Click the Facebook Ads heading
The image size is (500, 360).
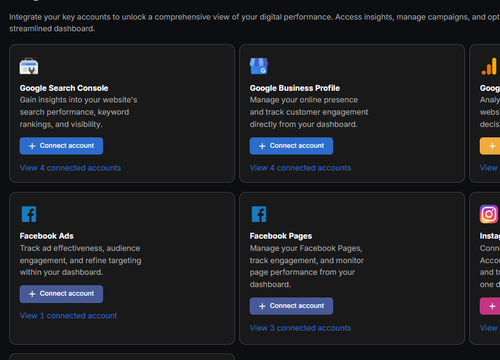click(x=47, y=236)
